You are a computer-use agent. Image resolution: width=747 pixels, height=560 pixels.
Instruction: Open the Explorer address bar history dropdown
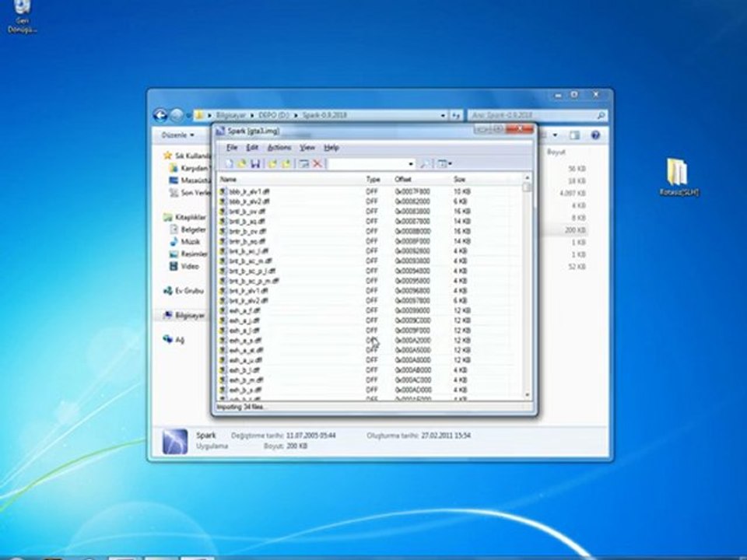pos(443,115)
